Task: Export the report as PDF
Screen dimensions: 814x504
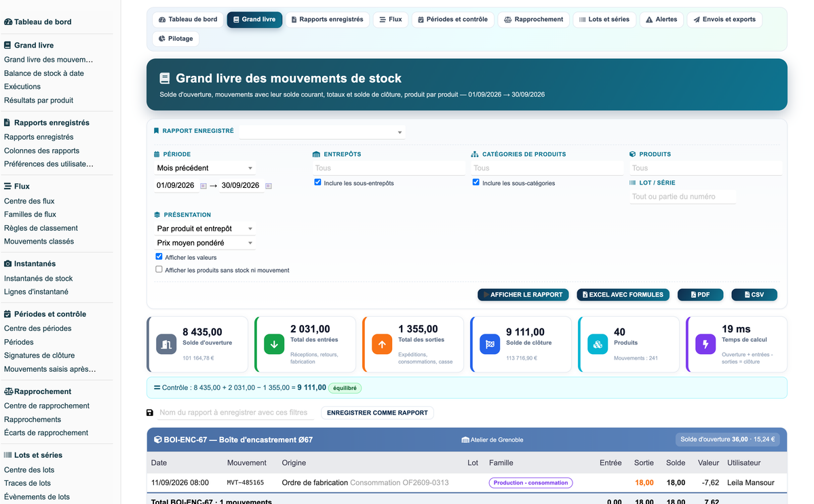Action: (700, 295)
